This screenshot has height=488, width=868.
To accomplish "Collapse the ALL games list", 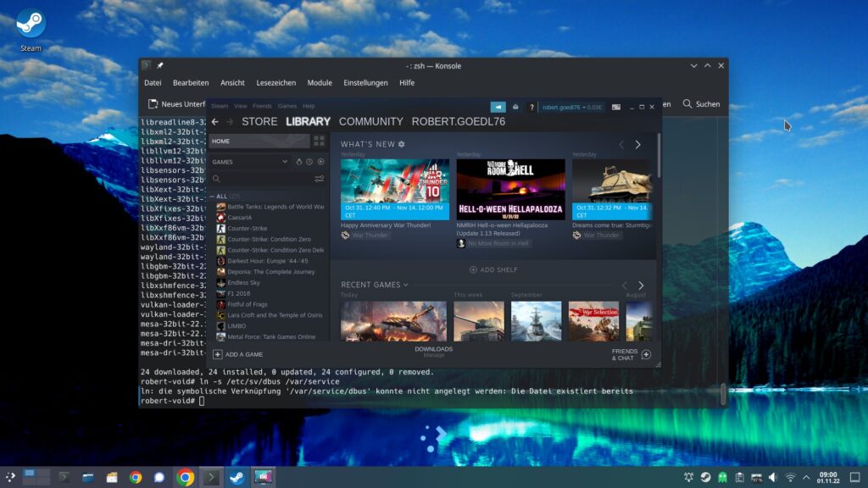I will [x=212, y=197].
